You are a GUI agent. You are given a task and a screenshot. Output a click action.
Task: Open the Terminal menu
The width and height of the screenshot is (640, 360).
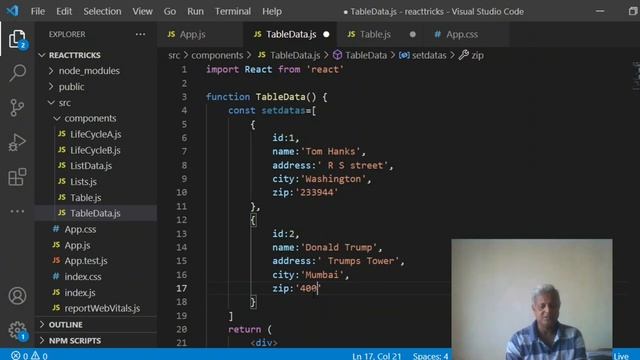point(233,11)
